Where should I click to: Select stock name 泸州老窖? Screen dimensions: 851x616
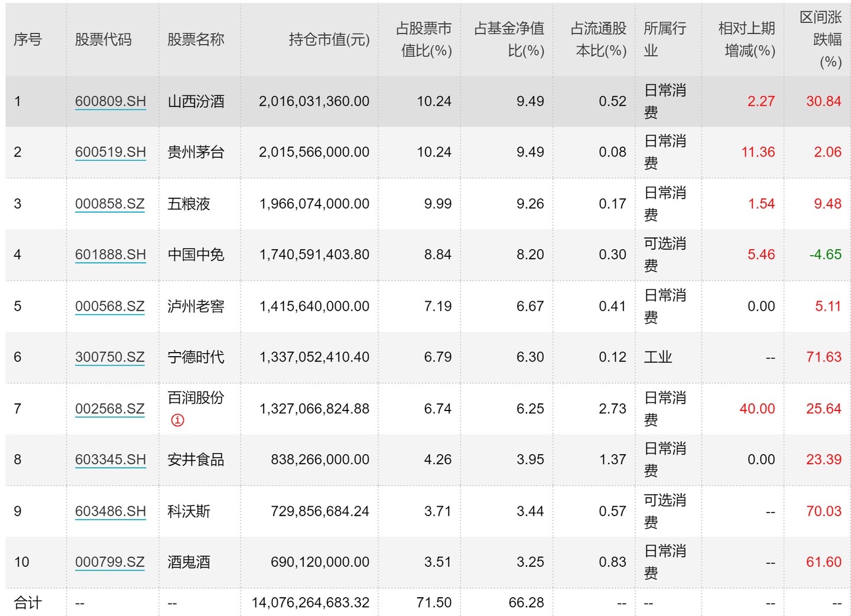point(196,306)
